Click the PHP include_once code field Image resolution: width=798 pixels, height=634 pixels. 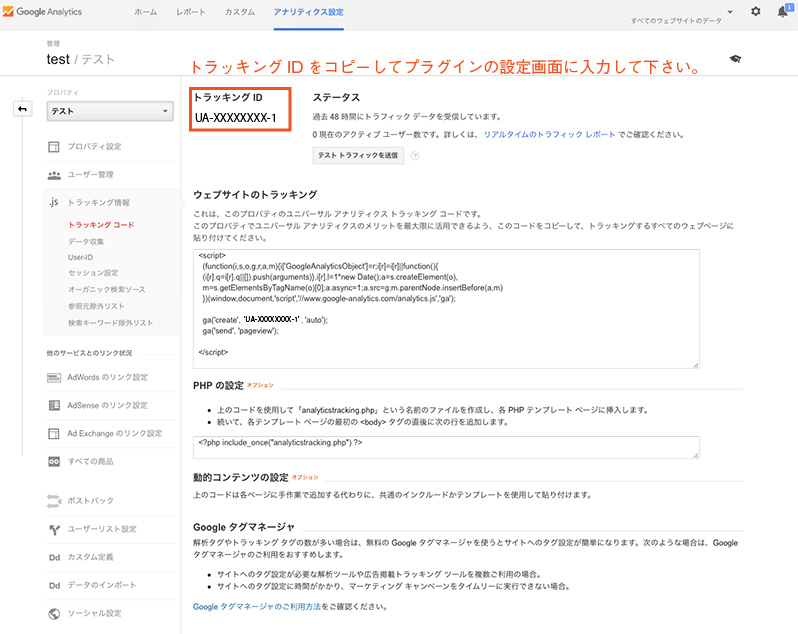[446, 447]
